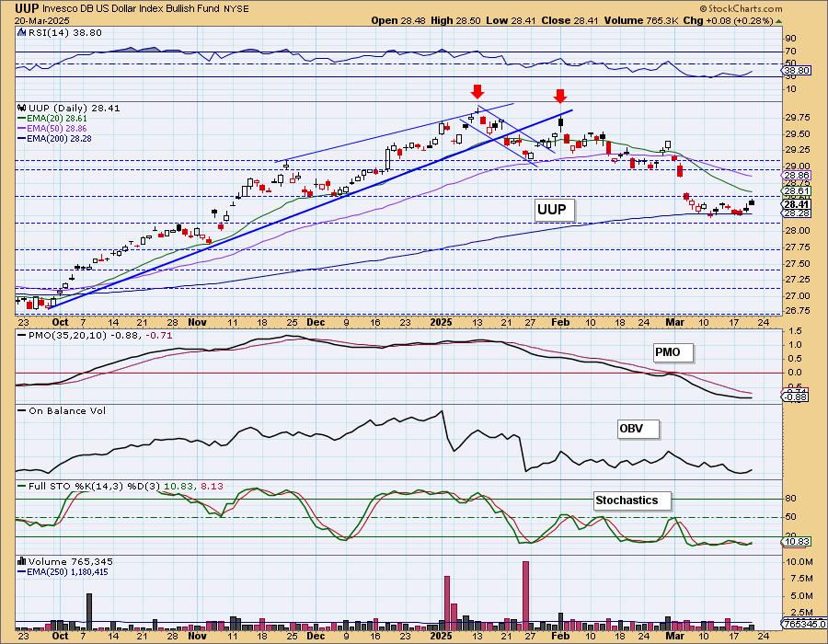The image size is (828, 644).
Task: Click the OBV annotation box
Action: (638, 429)
